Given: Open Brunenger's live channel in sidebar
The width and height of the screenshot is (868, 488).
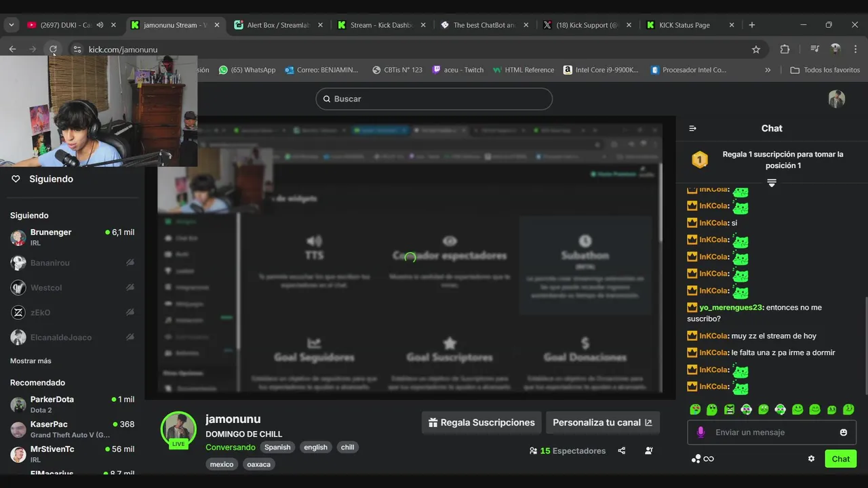Looking at the screenshot, I should click(72, 237).
